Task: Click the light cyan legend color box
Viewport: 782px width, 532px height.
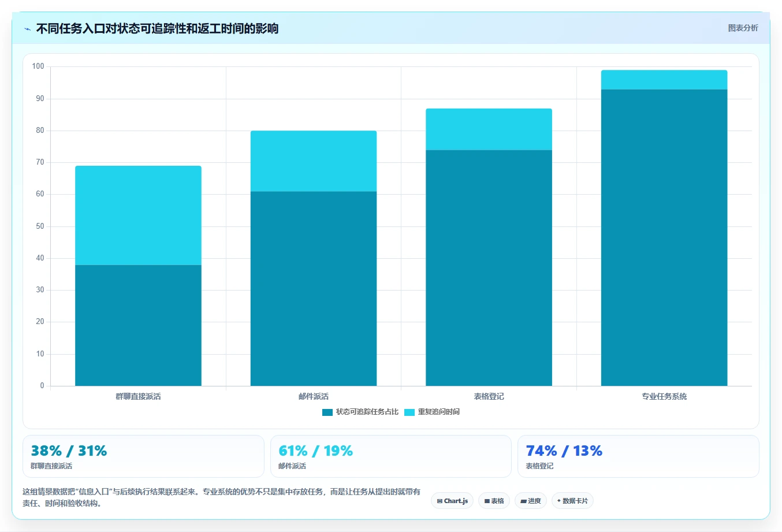Action: (409, 412)
